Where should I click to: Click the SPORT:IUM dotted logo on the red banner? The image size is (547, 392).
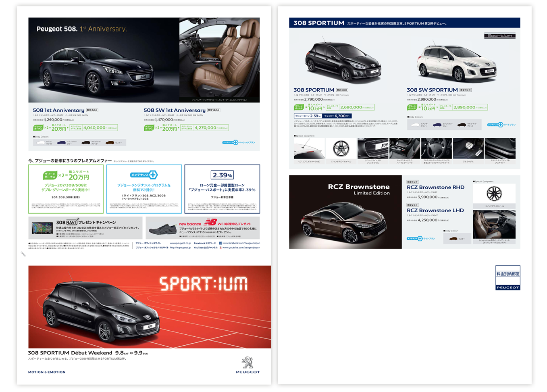[203, 284]
